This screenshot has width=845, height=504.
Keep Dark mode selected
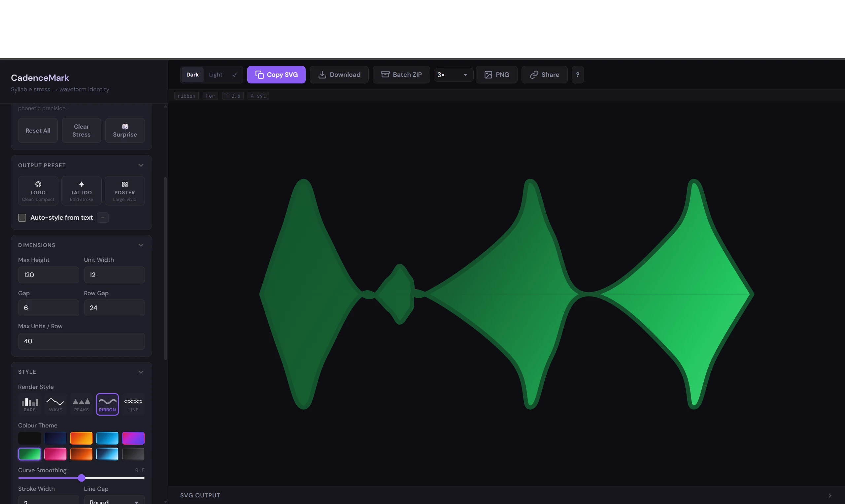[x=192, y=74]
